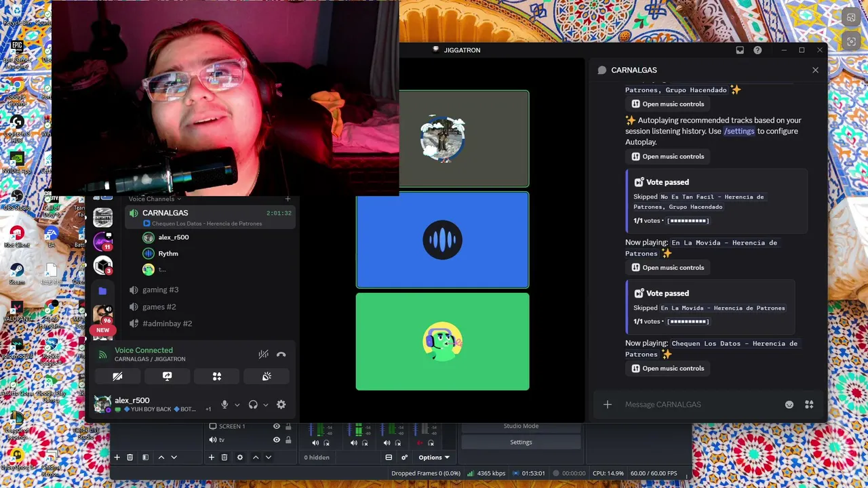The height and width of the screenshot is (488, 868).
Task: Expand headphone output options arrow
Action: click(x=265, y=405)
